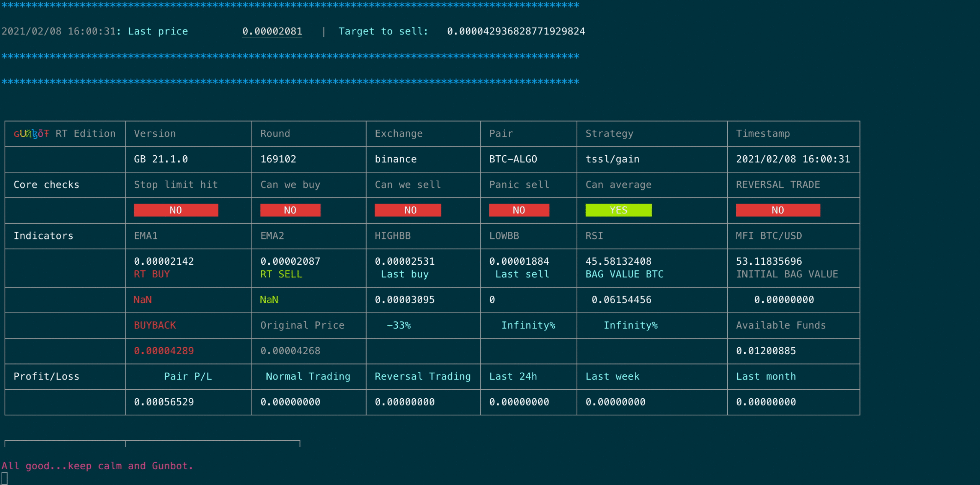Click the REVERSAL TRADE header cell
The image size is (980, 485).
pos(778,185)
